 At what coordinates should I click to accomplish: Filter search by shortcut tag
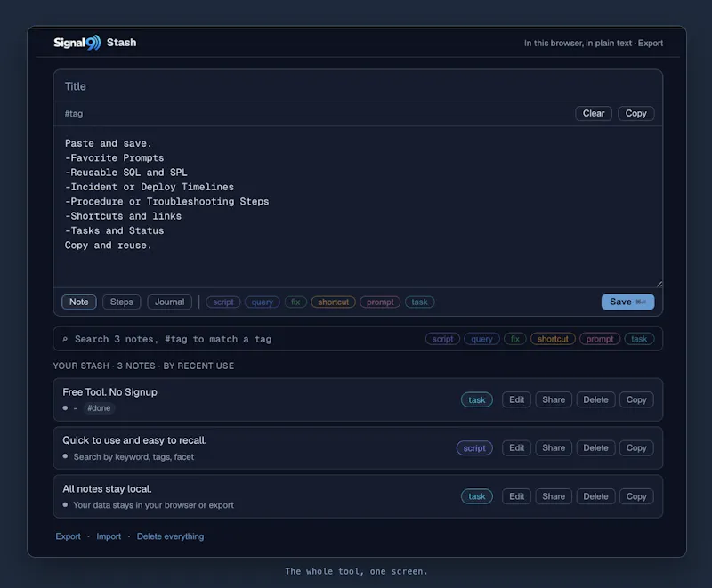(553, 339)
